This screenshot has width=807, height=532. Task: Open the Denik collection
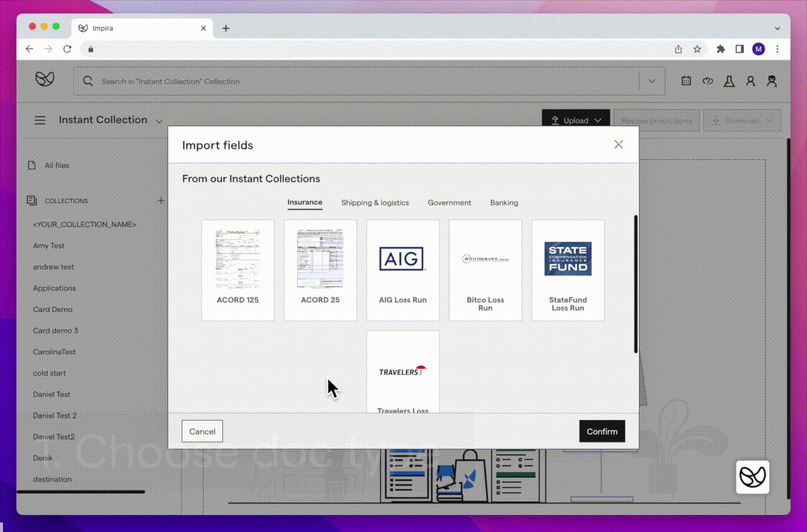pyautogui.click(x=42, y=458)
